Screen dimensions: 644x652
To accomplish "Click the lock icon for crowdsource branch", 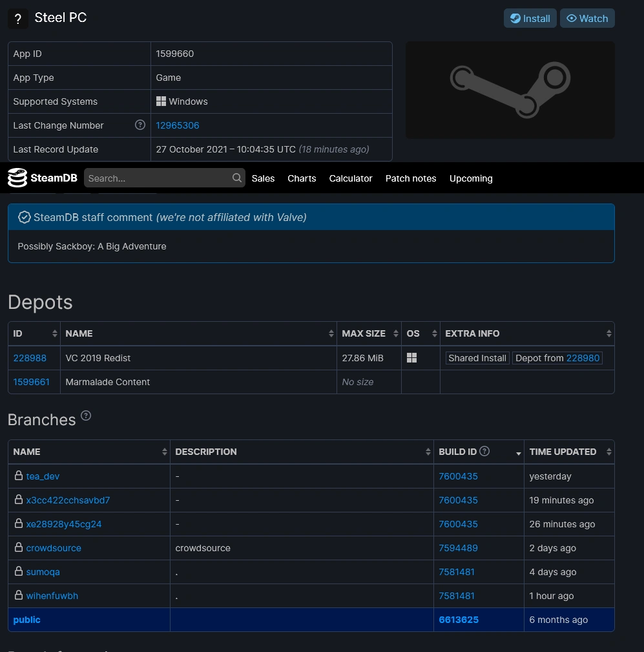I will click(18, 547).
